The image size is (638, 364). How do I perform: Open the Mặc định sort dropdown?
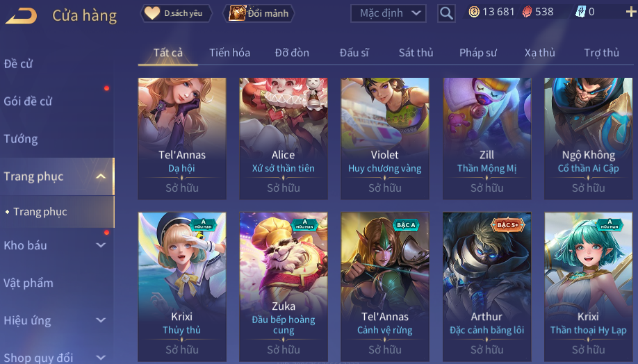388,13
